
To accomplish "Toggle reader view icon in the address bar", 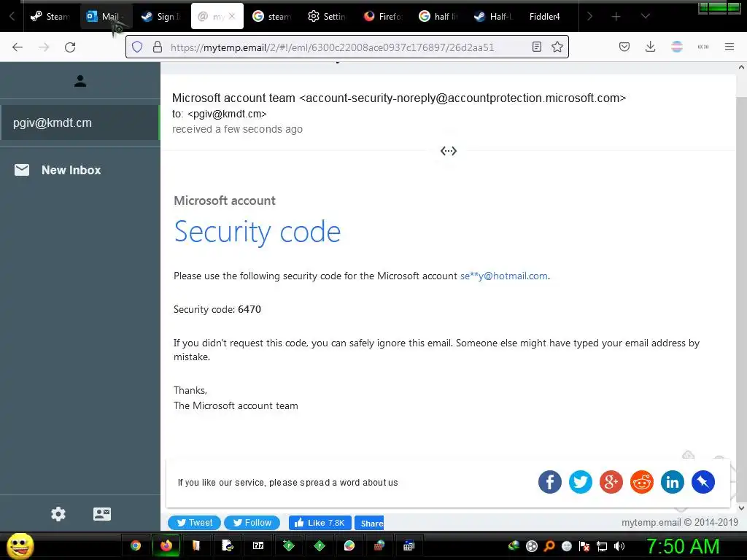I will pyautogui.click(x=537, y=47).
